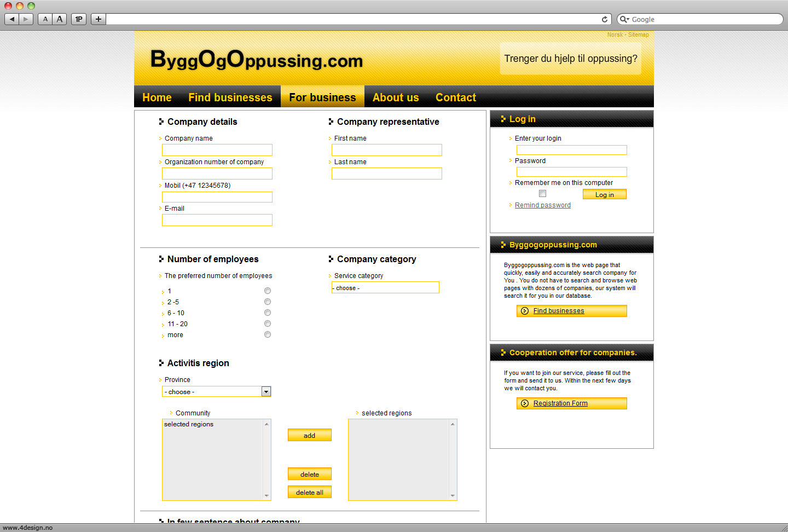Select the 'more' employees radio button
Viewport: 788px width, 532px height.
pyautogui.click(x=268, y=334)
